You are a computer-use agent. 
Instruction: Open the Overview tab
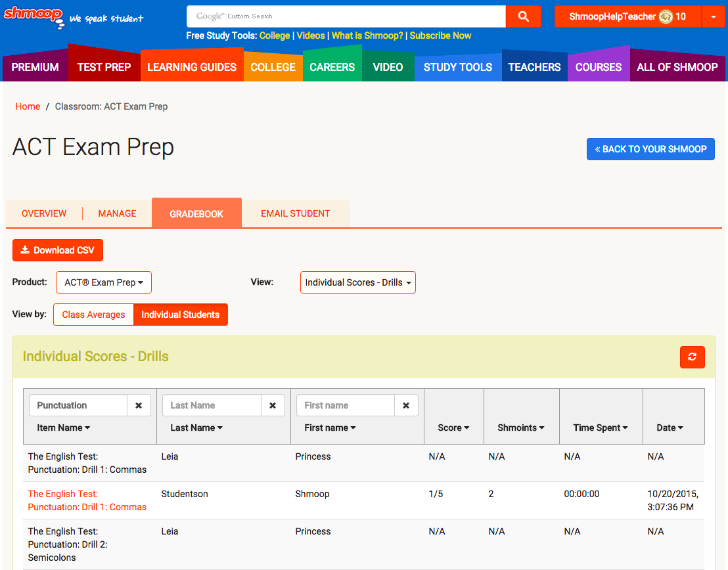tap(44, 213)
